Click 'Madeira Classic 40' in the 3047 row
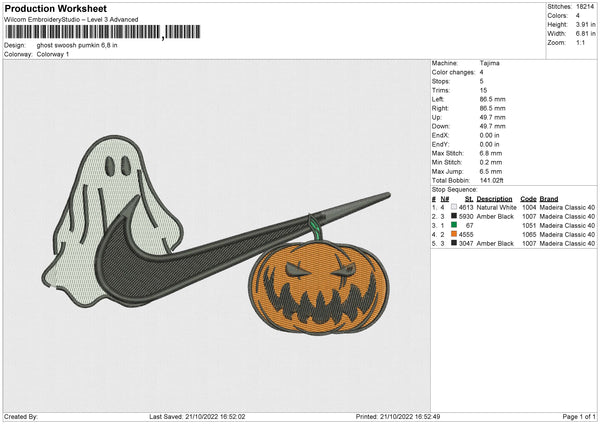This screenshot has height=424, width=600. point(567,243)
